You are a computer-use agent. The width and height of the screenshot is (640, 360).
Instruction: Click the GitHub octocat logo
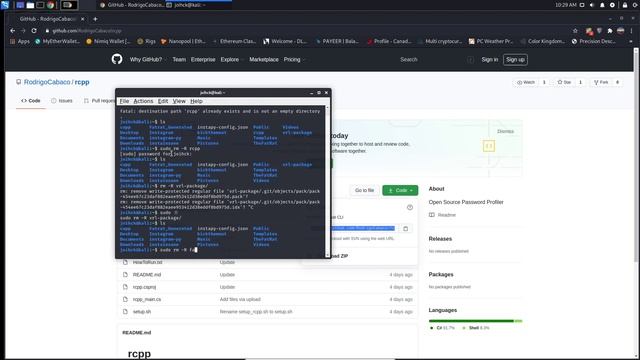pos(117,59)
